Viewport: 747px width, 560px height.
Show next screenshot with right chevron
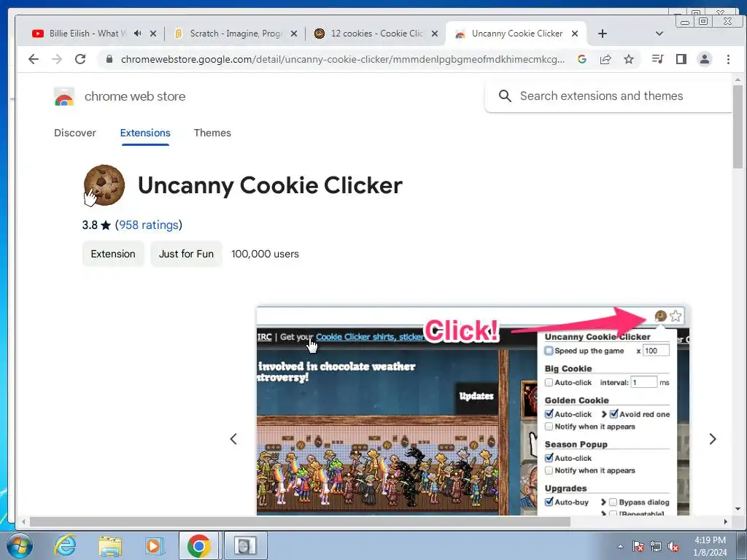click(713, 439)
